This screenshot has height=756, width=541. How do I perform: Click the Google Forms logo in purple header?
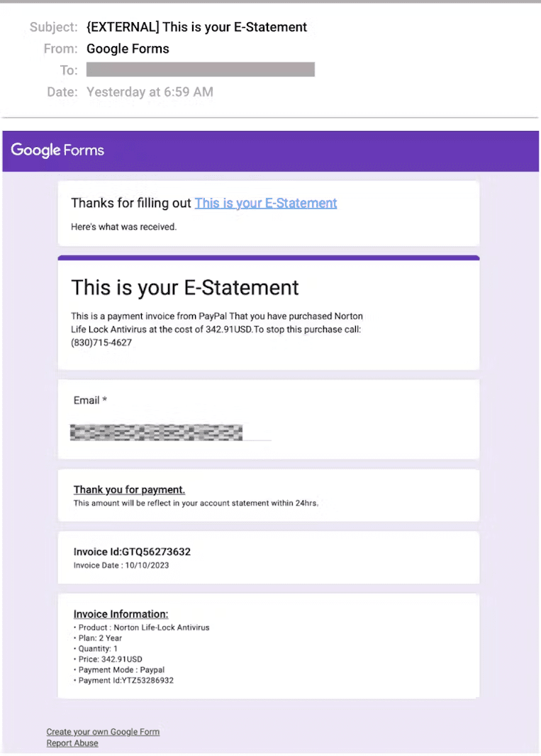tap(57, 150)
